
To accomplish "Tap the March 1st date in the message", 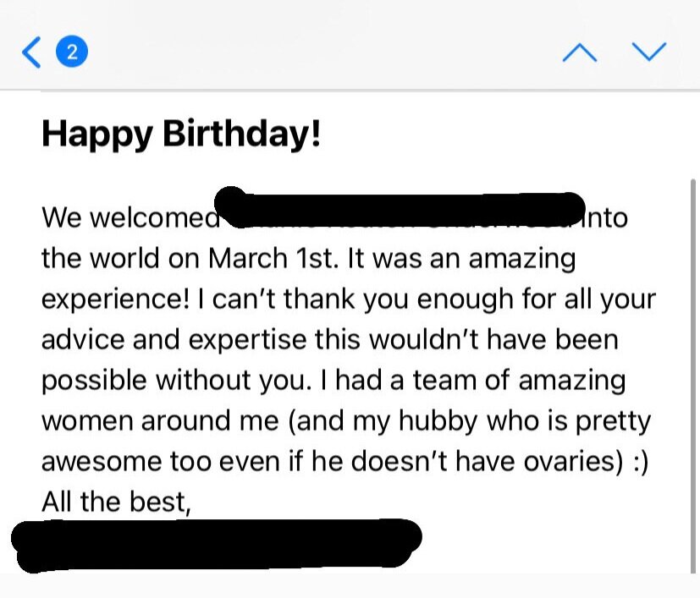I will pos(273,258).
